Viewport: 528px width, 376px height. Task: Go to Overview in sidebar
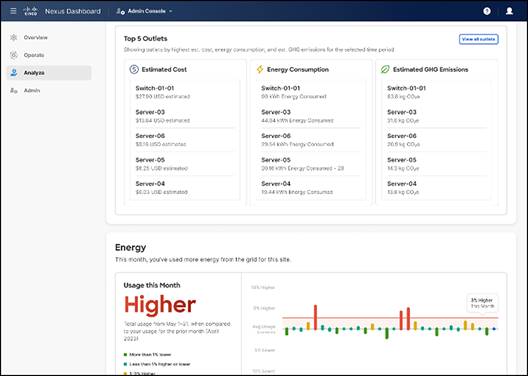(x=35, y=37)
